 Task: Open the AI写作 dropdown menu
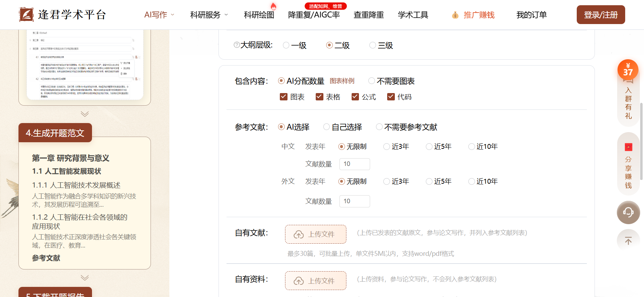click(159, 15)
